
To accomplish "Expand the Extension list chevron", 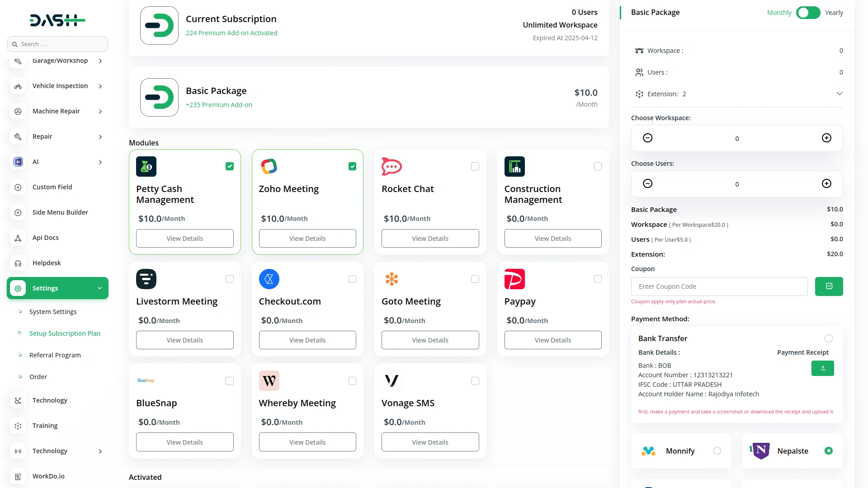I will pos(839,94).
